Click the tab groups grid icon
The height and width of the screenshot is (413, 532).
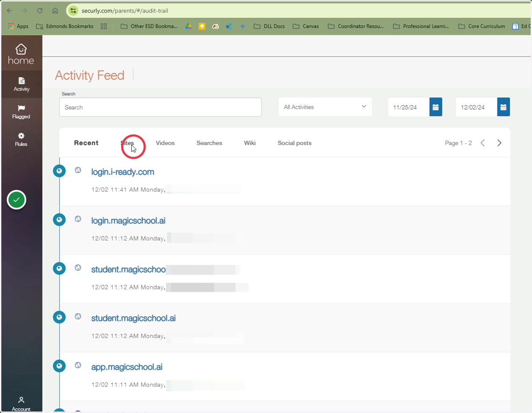104,26
